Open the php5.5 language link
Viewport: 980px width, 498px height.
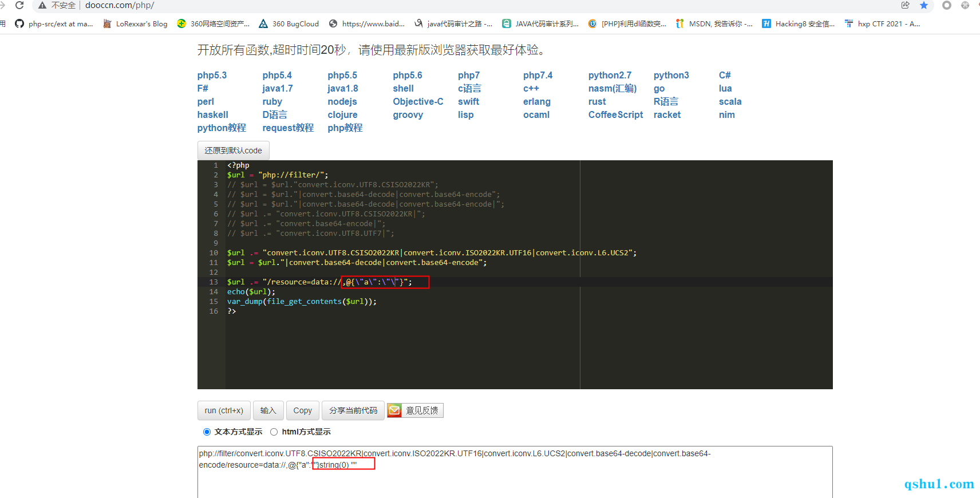click(x=342, y=75)
